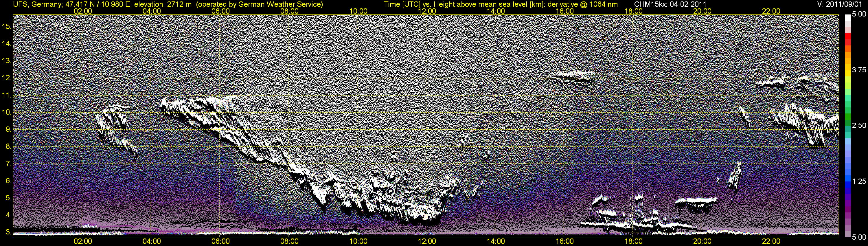Click the 13 km height axis label

click(6, 61)
